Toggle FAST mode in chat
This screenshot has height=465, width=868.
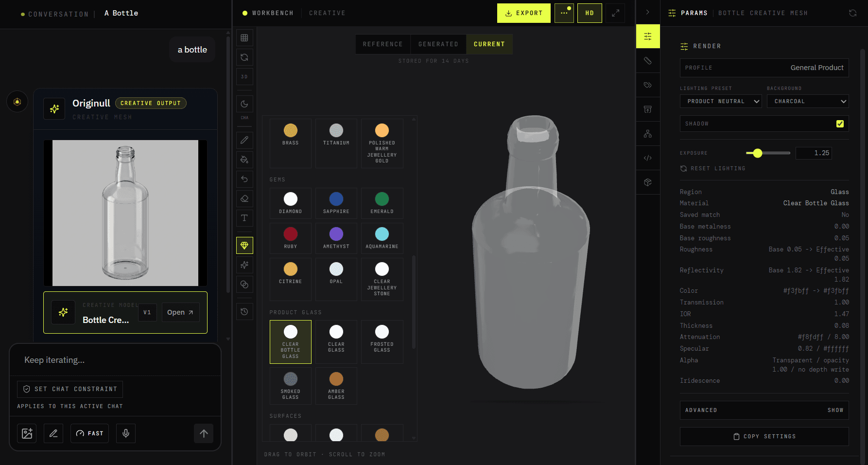[x=90, y=433]
